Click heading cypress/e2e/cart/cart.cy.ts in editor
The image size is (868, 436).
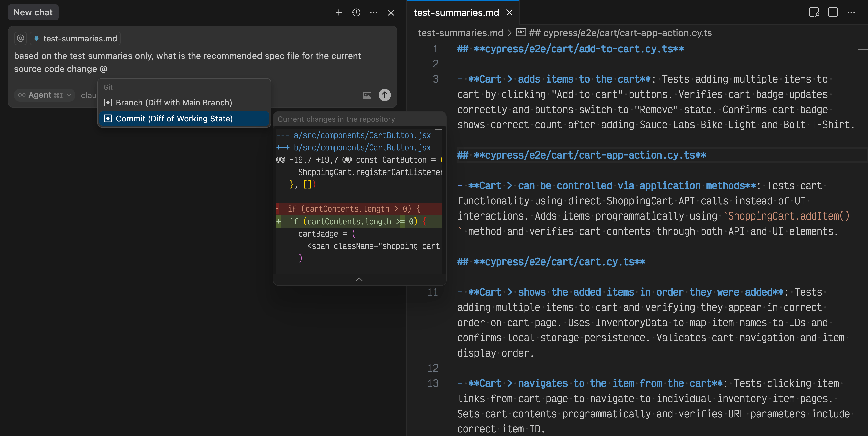551,262
